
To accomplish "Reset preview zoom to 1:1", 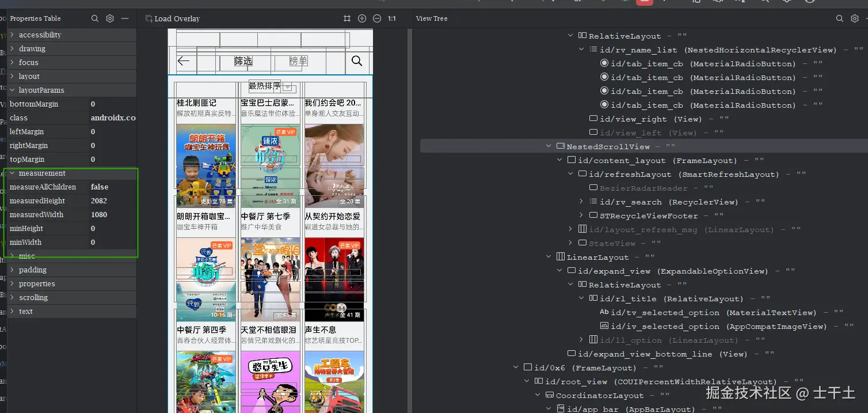I will [x=392, y=18].
